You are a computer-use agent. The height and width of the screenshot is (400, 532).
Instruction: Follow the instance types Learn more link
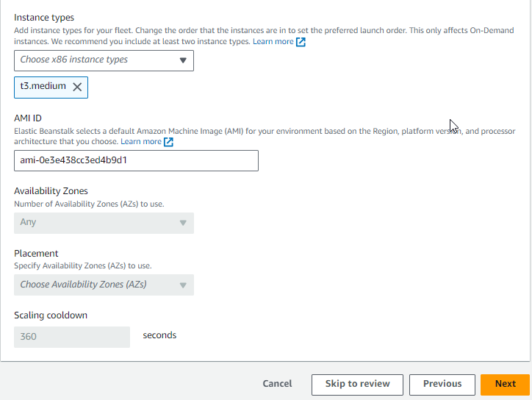click(273, 41)
